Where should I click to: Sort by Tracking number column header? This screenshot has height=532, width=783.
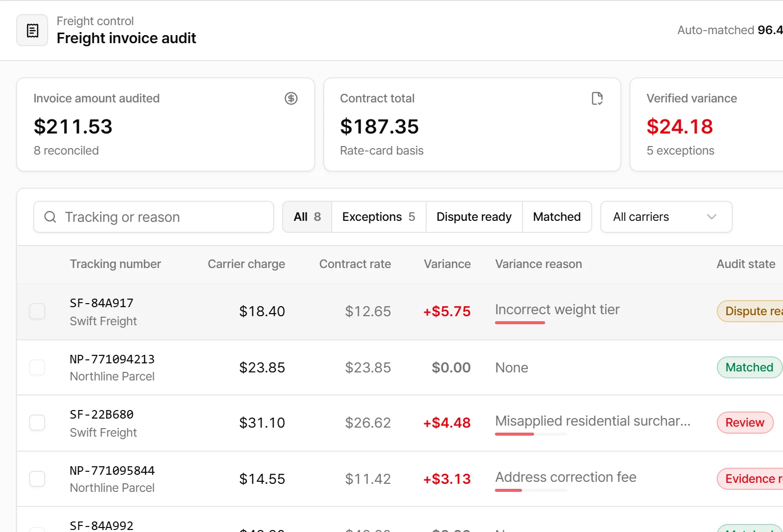click(x=115, y=264)
